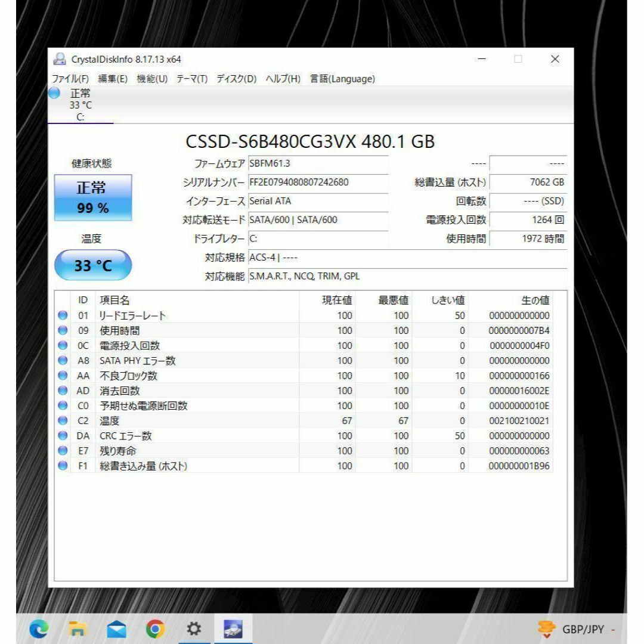Click the GBP/JPY taskbar widget

pos(576,629)
